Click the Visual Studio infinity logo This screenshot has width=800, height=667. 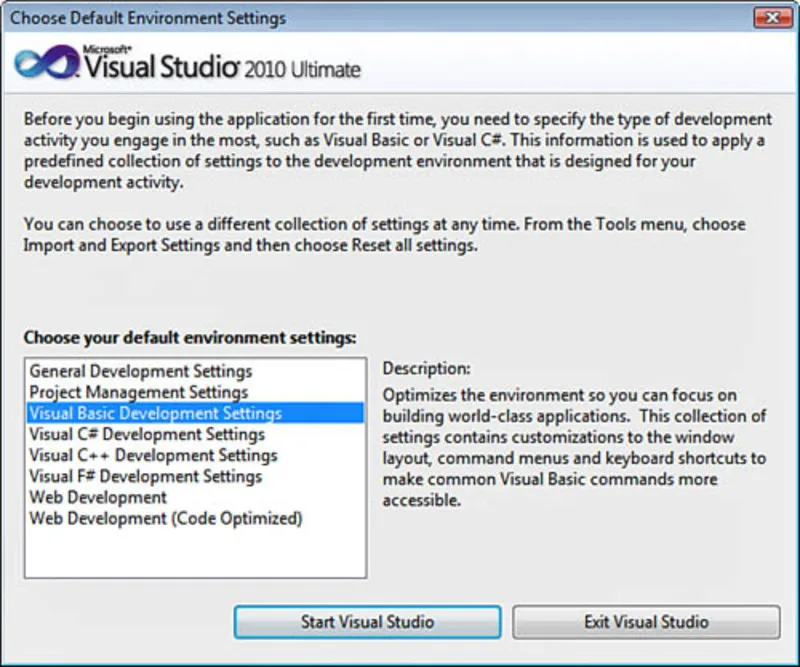pos(47,62)
